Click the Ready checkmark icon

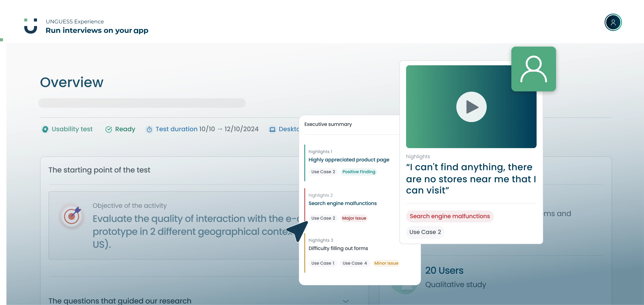coord(108,129)
